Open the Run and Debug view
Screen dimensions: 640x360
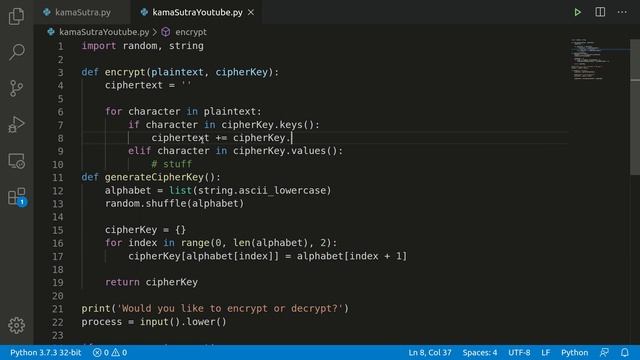16,124
